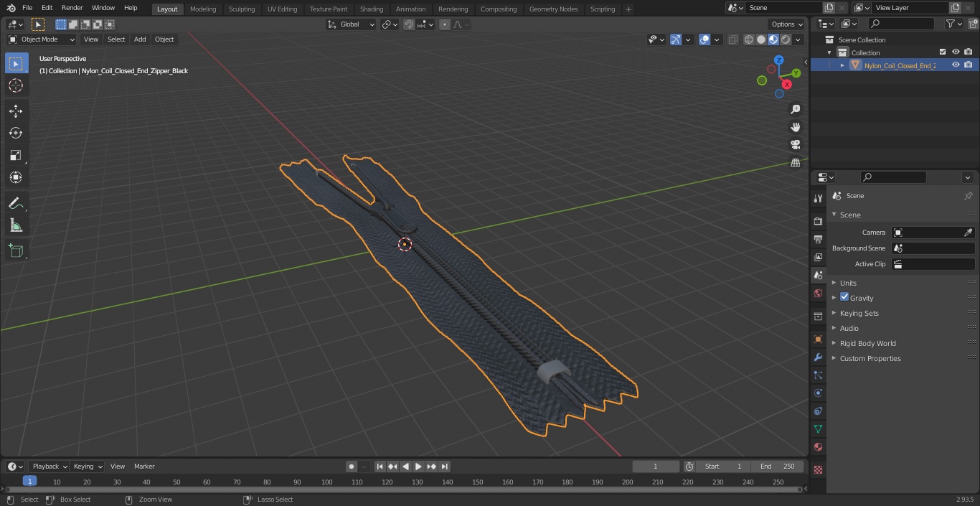Click the Options button in viewport header
Image resolution: width=980 pixels, height=506 pixels.
tap(787, 24)
